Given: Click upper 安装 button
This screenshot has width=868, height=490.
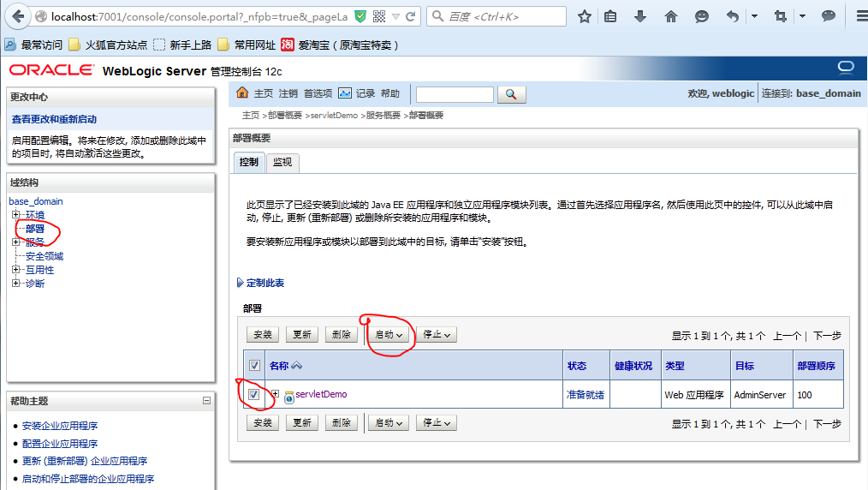Looking at the screenshot, I should coord(263,334).
